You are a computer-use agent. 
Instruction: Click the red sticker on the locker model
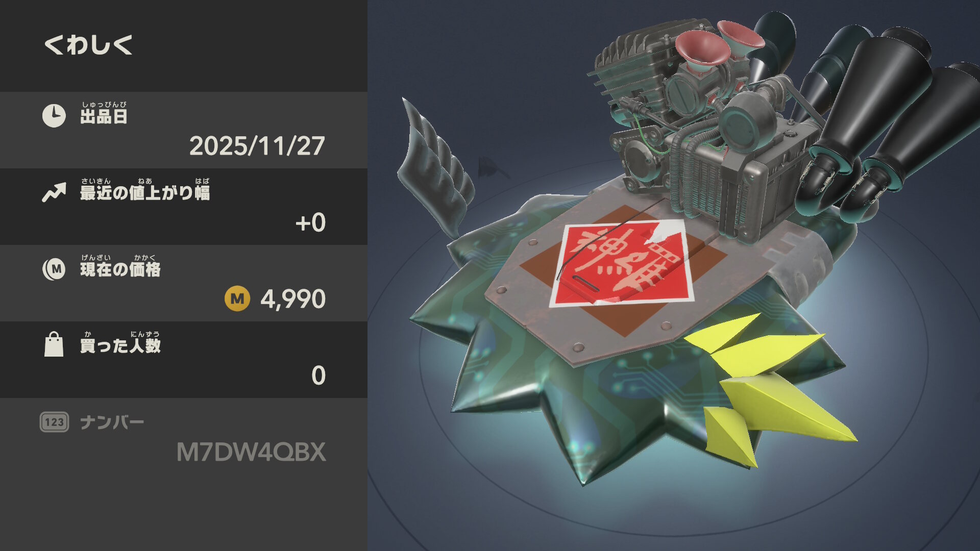(x=623, y=263)
